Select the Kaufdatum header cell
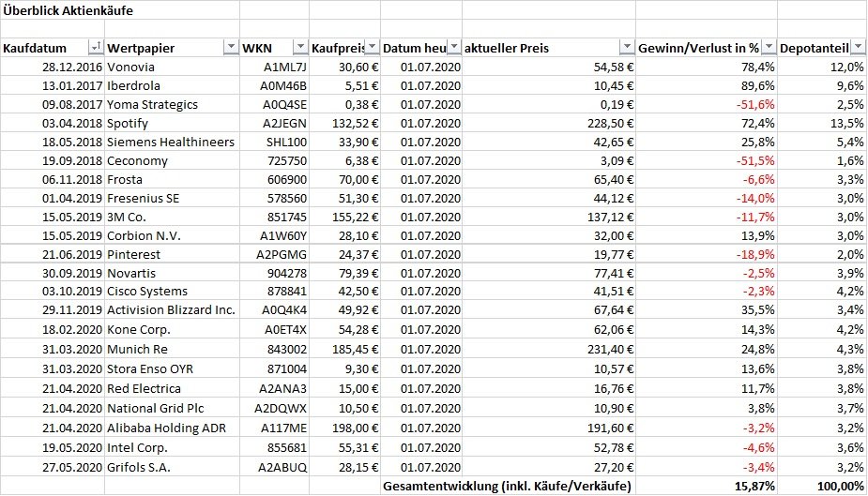This screenshot has width=868, height=496. [53, 48]
